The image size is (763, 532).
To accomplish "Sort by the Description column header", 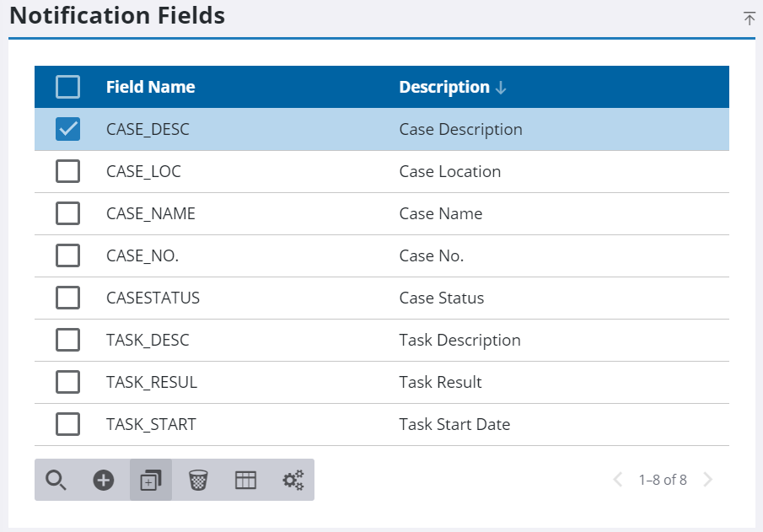I will click(x=444, y=87).
